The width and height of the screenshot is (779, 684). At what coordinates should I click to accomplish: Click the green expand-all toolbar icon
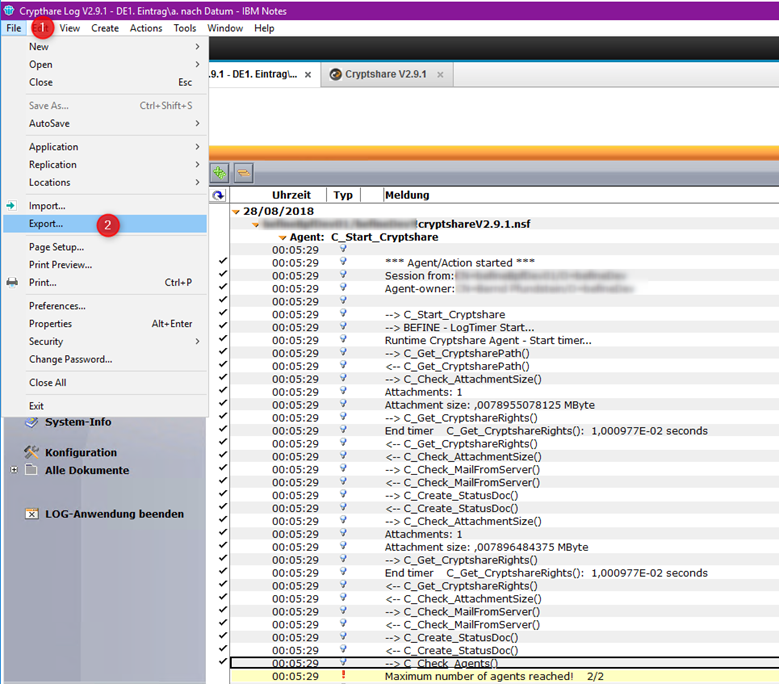pos(219,172)
